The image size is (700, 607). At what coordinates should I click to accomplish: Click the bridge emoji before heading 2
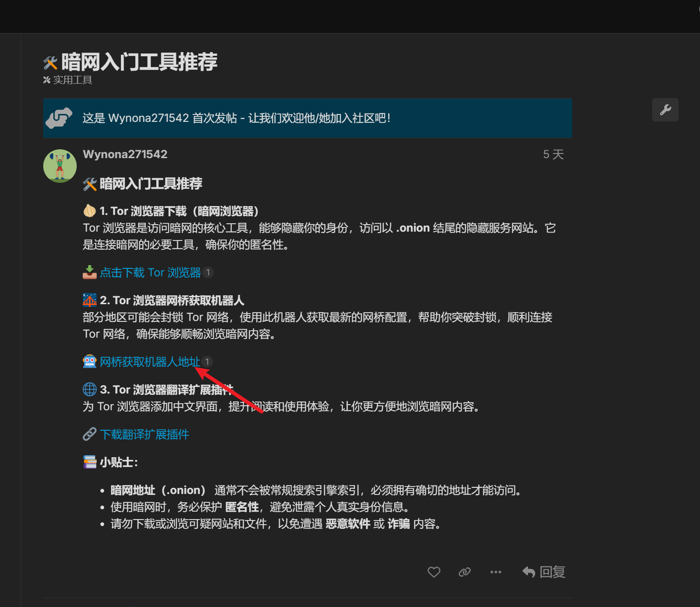point(90,300)
